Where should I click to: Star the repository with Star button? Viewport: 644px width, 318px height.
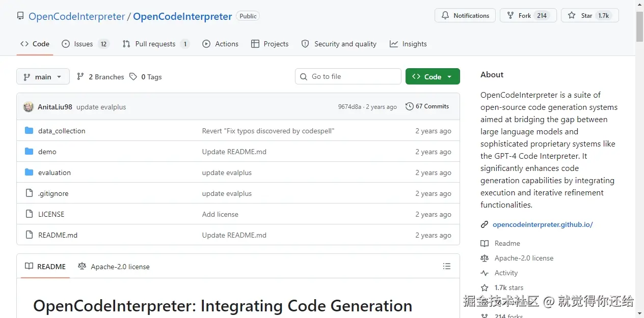pos(589,15)
